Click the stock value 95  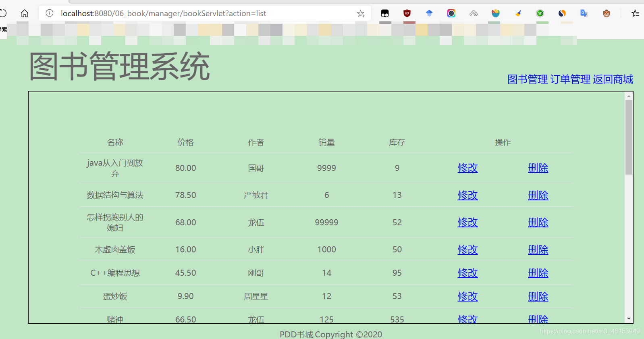pos(397,273)
